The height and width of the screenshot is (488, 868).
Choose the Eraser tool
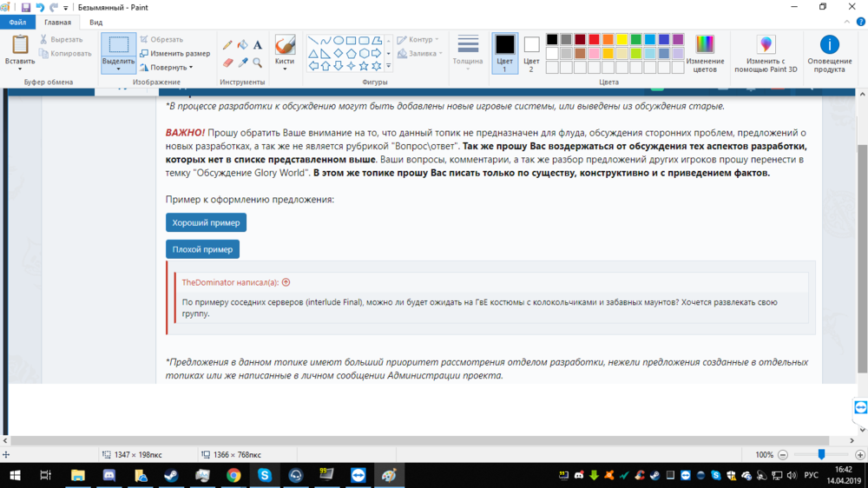coord(227,63)
